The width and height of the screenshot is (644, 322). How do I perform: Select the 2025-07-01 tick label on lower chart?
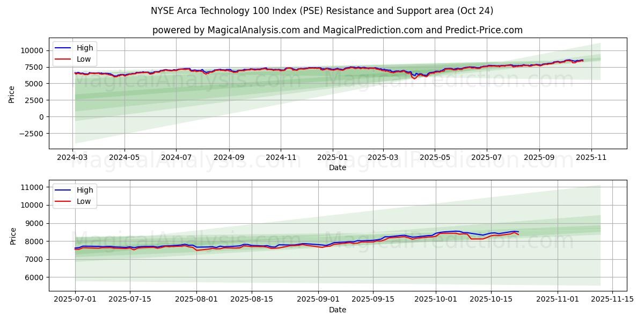pyautogui.click(x=75, y=300)
